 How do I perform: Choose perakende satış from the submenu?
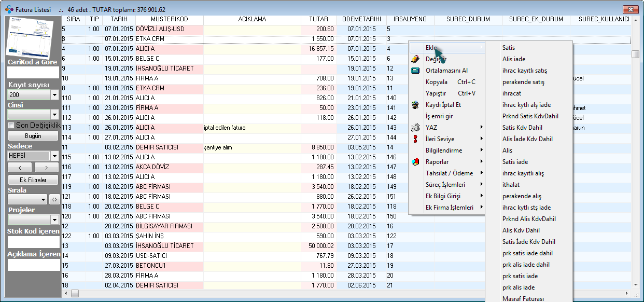point(529,82)
